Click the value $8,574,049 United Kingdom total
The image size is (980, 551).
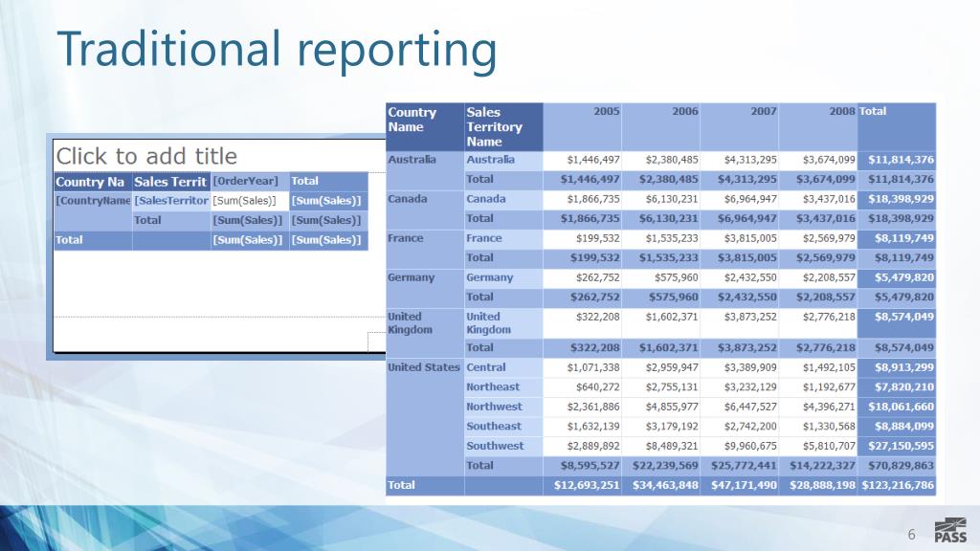click(x=897, y=323)
